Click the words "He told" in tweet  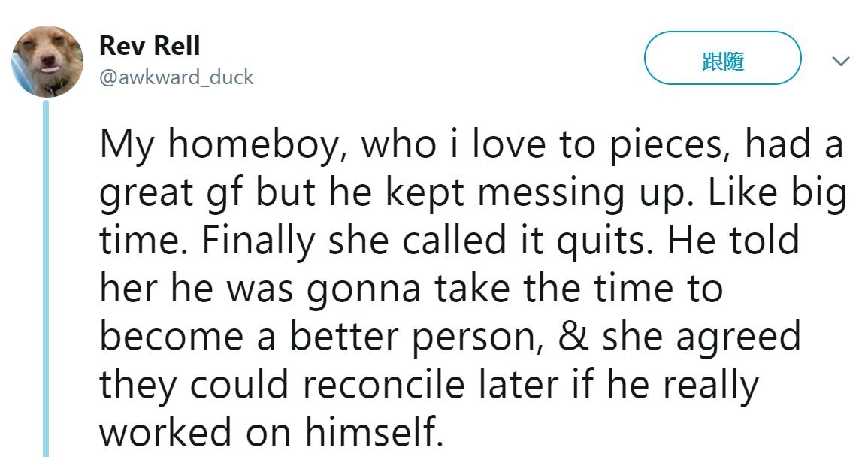coord(734,240)
